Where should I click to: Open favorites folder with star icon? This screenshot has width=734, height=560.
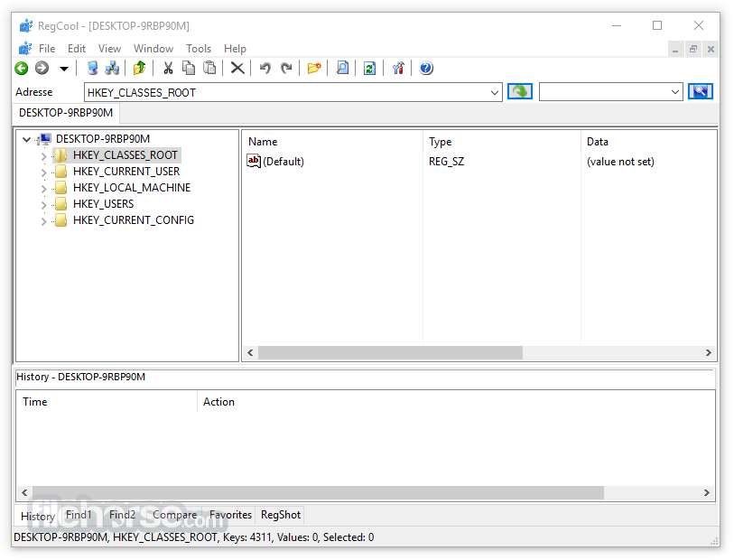coord(314,69)
